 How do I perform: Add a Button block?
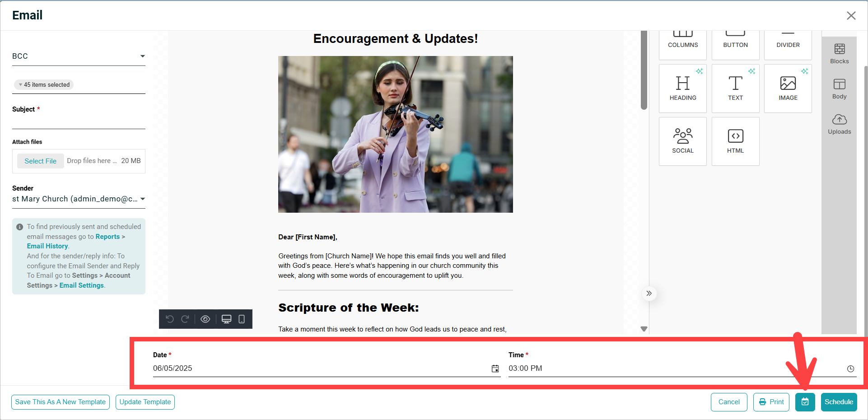[735, 44]
